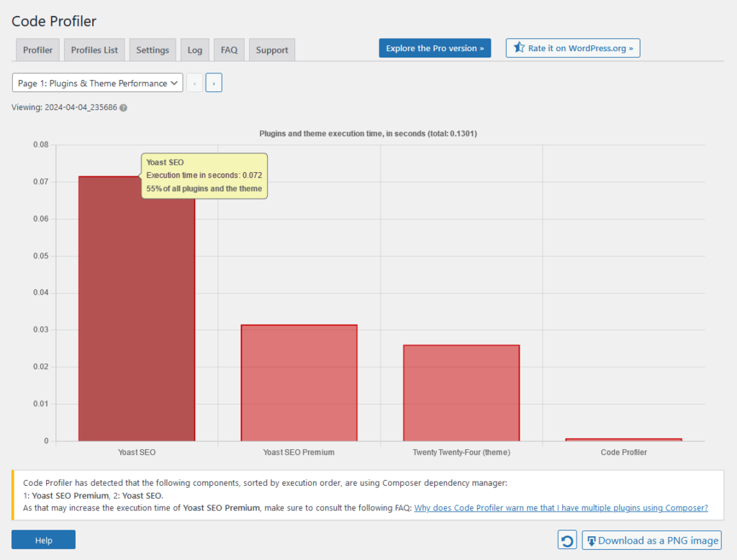Go to previous page arrow button
This screenshot has height=560, width=737.
click(x=194, y=83)
